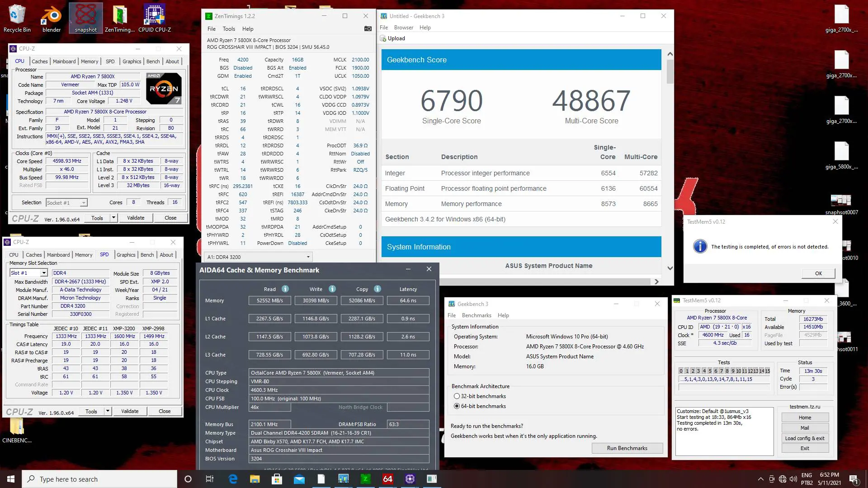Open the CINEBENC desktop folder
Image resolution: width=868 pixels, height=488 pixels.
pos(17,431)
